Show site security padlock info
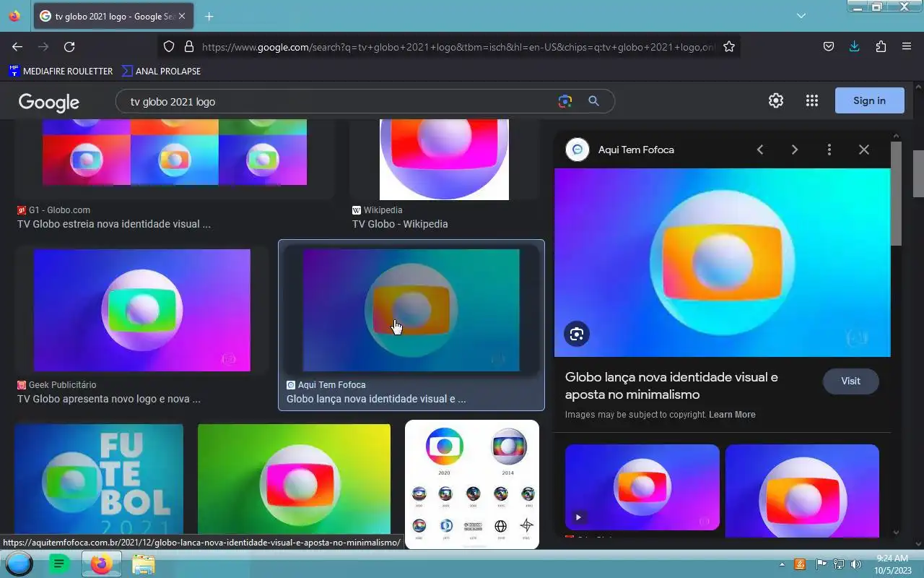 pyautogui.click(x=189, y=47)
